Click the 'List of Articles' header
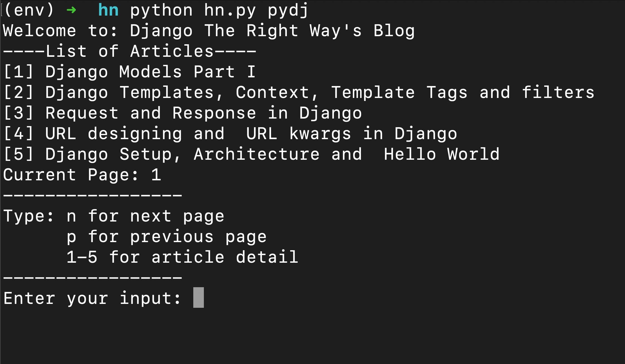This screenshot has width=625, height=364. [x=129, y=51]
